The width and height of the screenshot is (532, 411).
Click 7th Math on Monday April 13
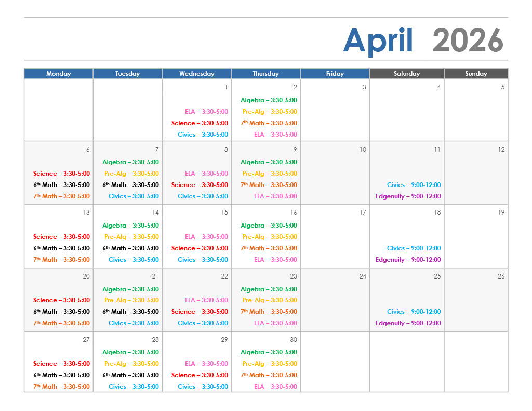pos(61,260)
